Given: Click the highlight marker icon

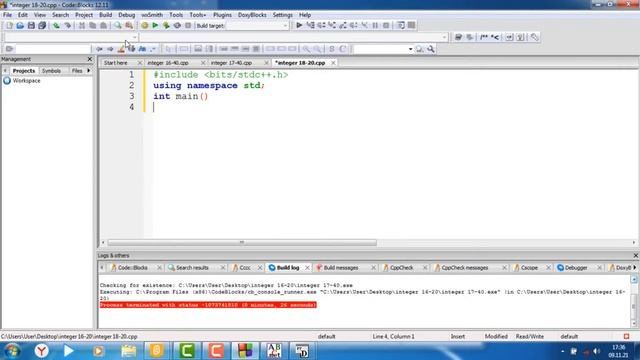Looking at the screenshot, I should coord(121,49).
